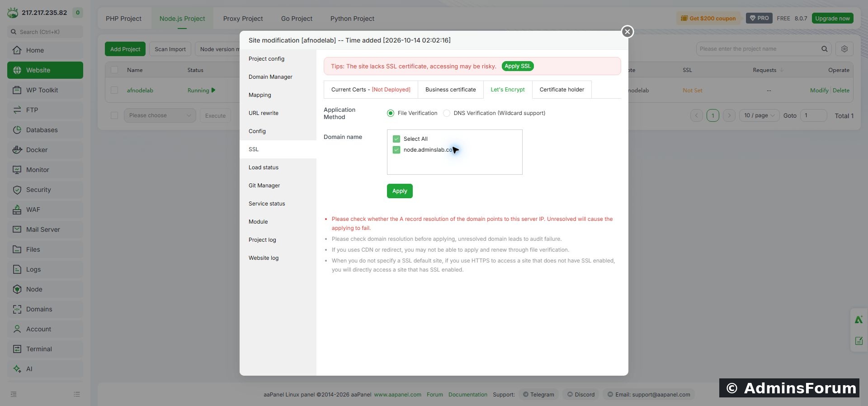
Task: Open Git Manager in dialog menu
Action: [x=278, y=186]
